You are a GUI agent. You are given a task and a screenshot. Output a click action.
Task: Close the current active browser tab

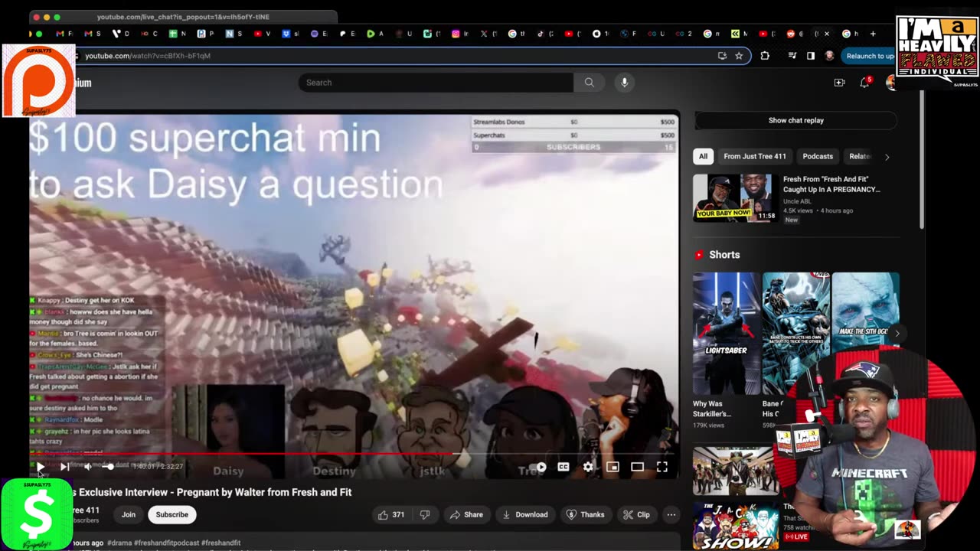click(826, 34)
